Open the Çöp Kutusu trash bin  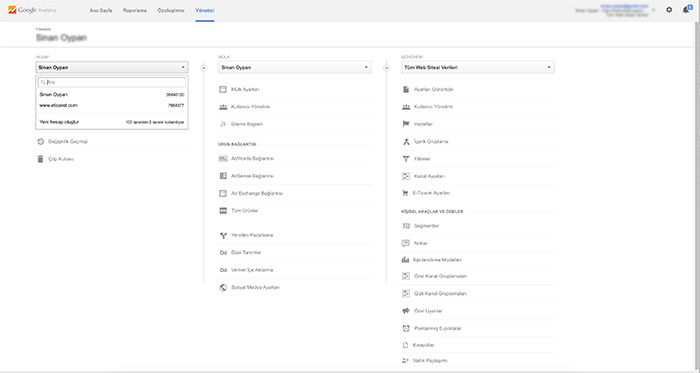click(x=55, y=159)
